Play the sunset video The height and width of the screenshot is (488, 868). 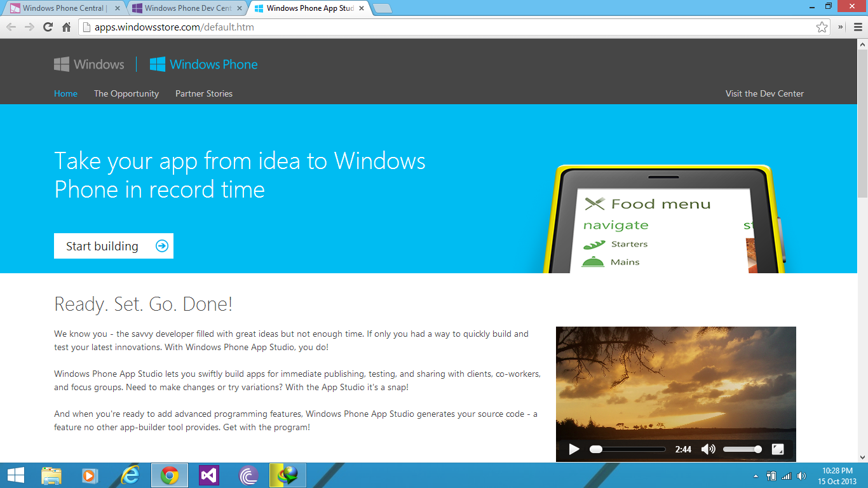tap(574, 449)
